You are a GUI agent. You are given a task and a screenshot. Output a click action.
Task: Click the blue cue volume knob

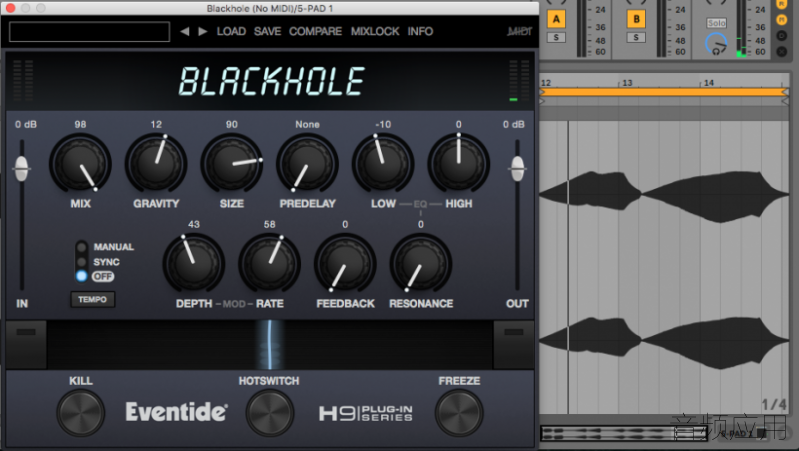coord(716,44)
